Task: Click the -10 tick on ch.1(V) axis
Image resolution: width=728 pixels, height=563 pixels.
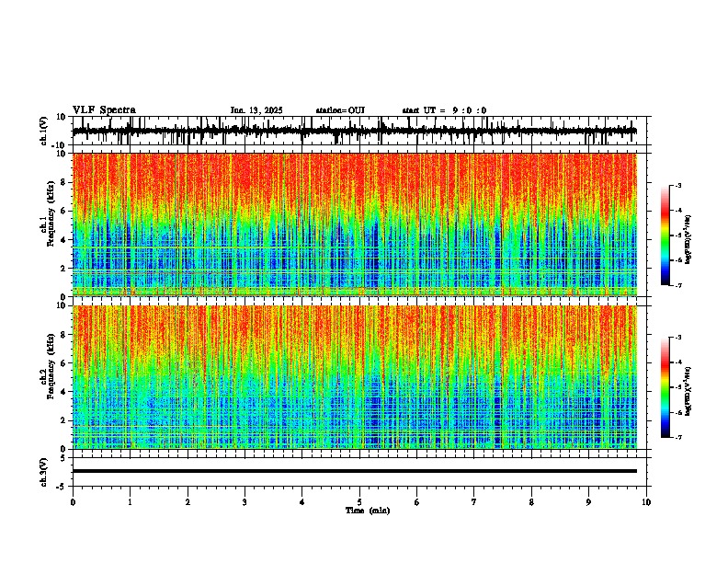Action: (x=60, y=145)
